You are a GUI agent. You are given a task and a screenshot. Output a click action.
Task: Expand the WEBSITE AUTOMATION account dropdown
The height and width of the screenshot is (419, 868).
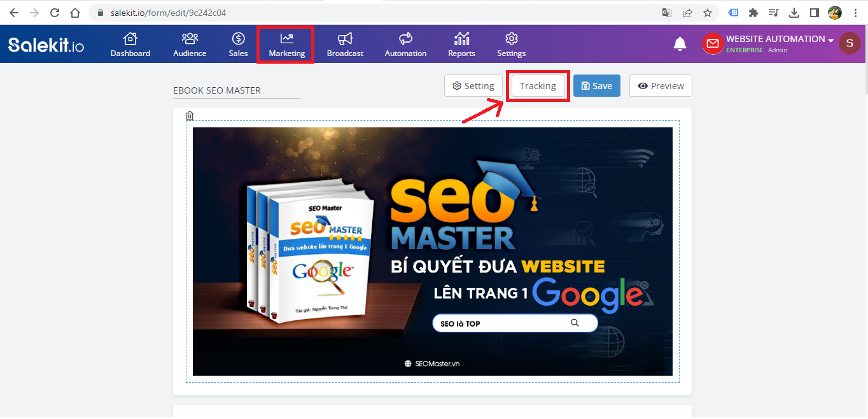(x=780, y=39)
